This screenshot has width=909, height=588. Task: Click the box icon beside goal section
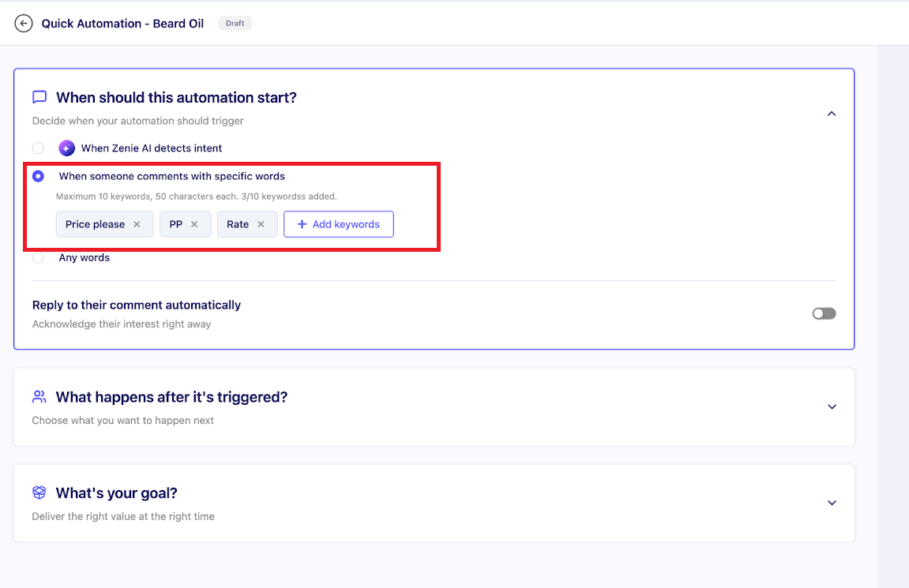click(39, 492)
